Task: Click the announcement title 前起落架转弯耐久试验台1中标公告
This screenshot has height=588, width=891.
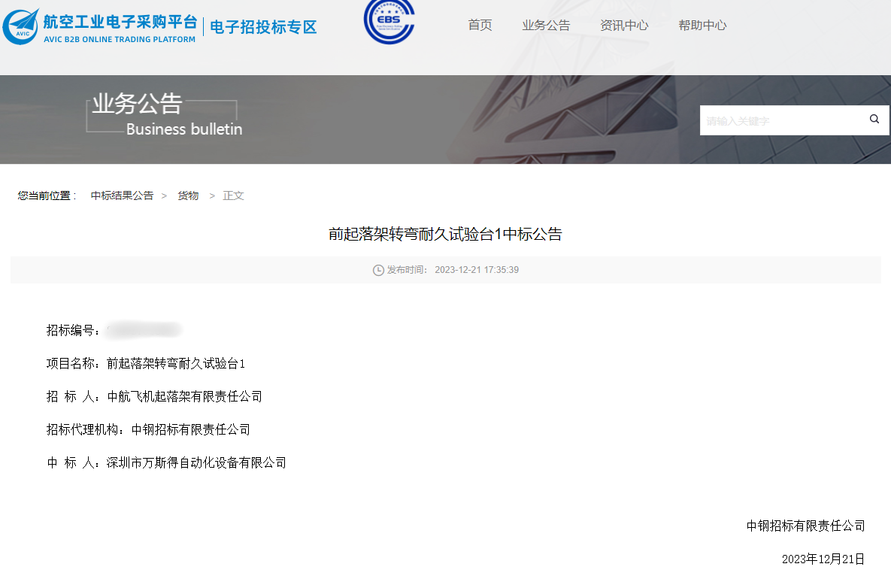Action: pyautogui.click(x=445, y=234)
